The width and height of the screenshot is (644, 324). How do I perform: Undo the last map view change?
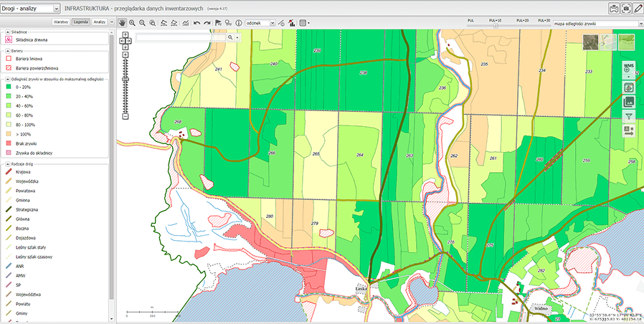[x=197, y=23]
